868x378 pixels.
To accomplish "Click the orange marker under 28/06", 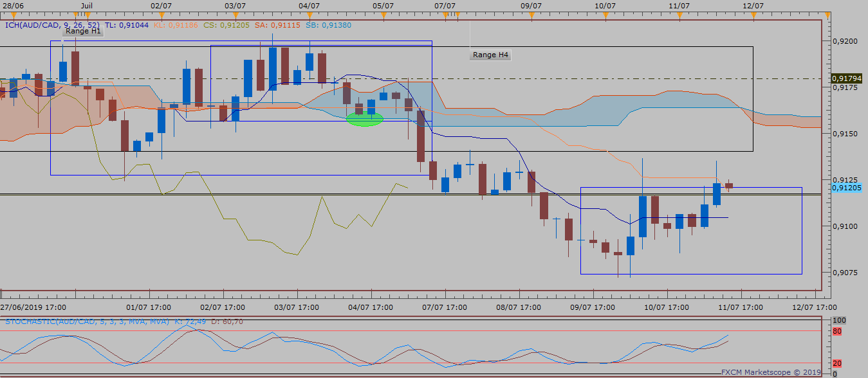I will pyautogui.click(x=13, y=14).
